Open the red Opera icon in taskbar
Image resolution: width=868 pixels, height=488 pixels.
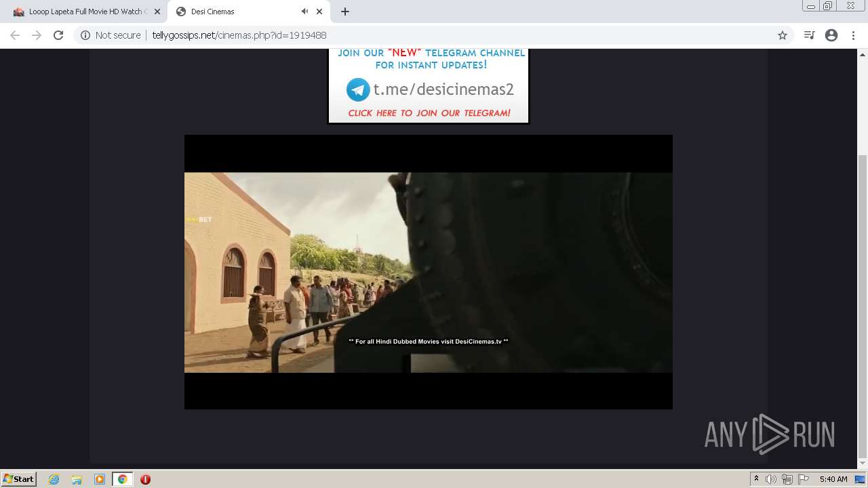(145, 479)
